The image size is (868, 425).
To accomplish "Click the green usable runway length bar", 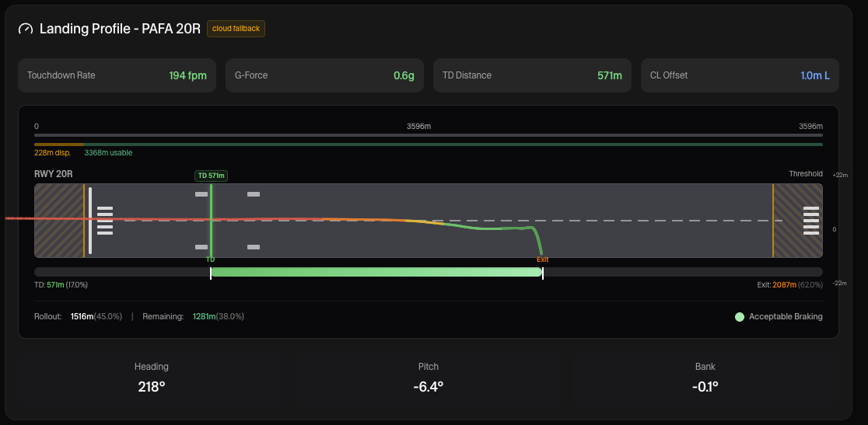I will tap(453, 145).
